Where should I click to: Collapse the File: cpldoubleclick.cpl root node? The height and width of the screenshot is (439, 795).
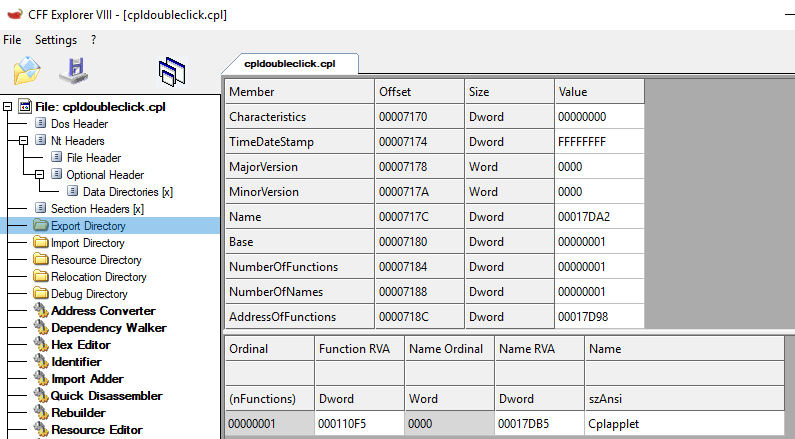pos(8,107)
